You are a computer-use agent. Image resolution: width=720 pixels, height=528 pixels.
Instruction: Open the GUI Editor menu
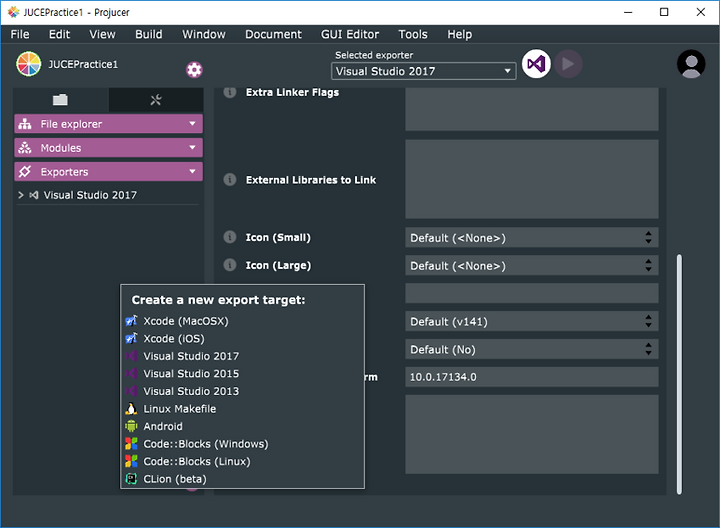350,34
